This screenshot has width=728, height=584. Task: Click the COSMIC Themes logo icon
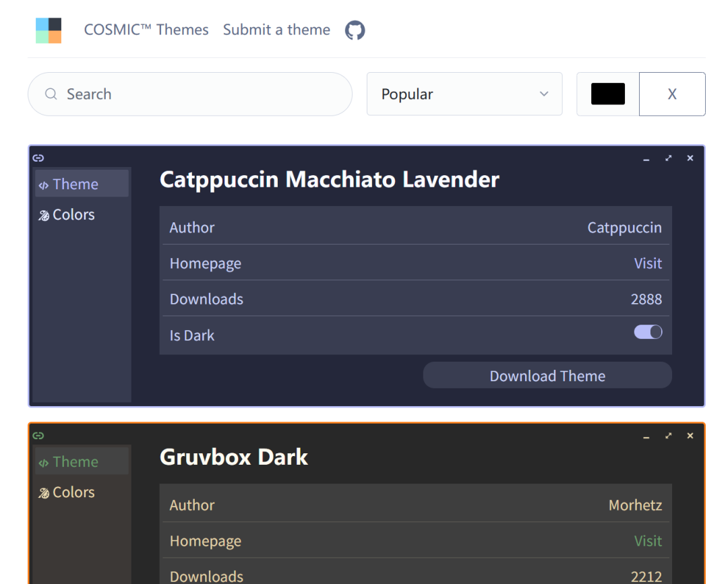49,30
